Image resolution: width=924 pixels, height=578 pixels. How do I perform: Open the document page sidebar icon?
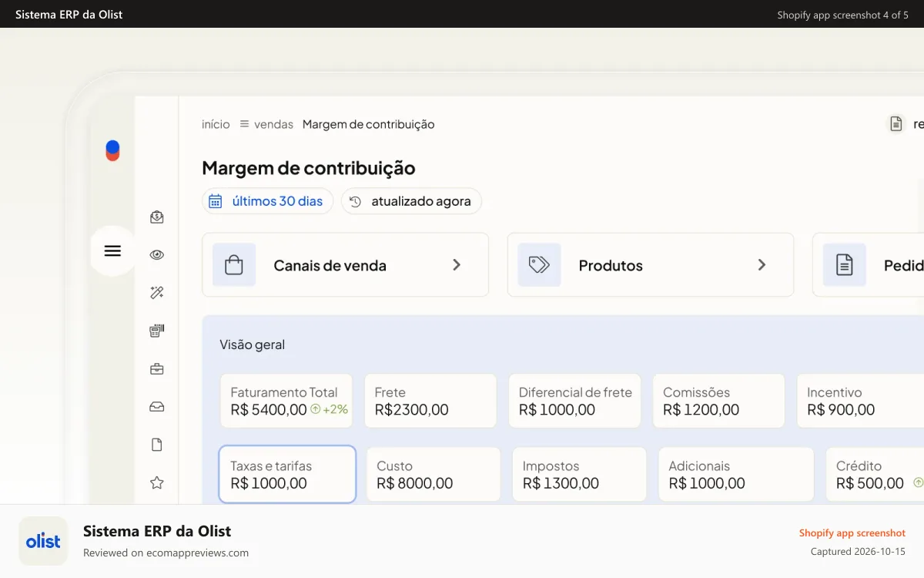click(x=157, y=445)
